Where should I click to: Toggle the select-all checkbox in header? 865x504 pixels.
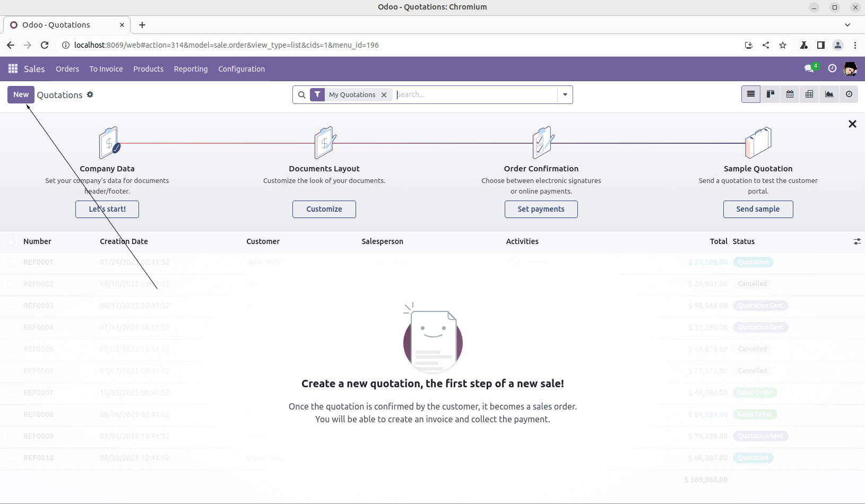11,242
